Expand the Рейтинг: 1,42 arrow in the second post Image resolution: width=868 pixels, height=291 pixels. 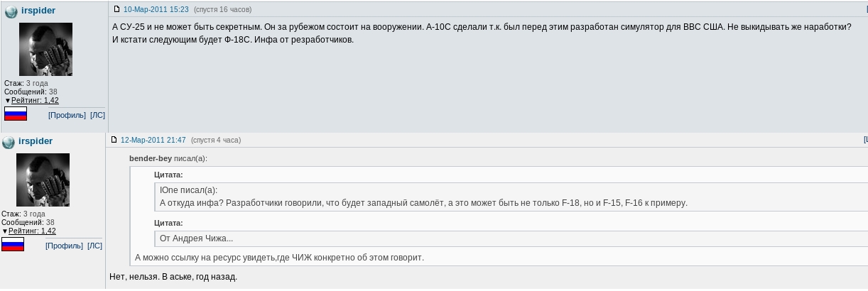[5, 231]
